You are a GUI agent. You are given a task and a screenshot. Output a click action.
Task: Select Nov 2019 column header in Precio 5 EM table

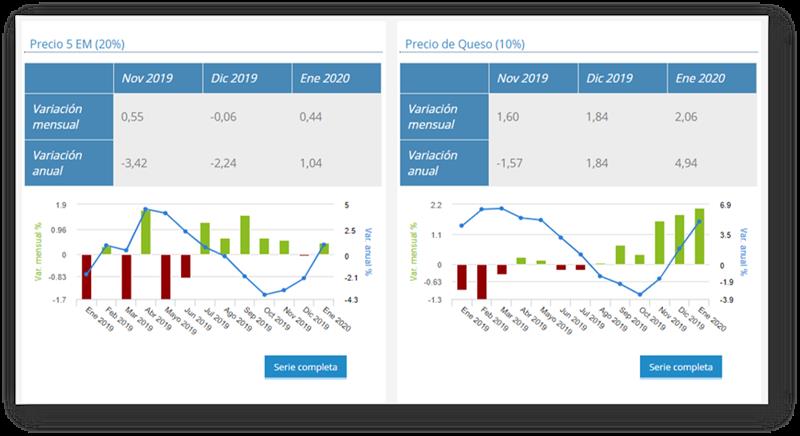(x=146, y=78)
